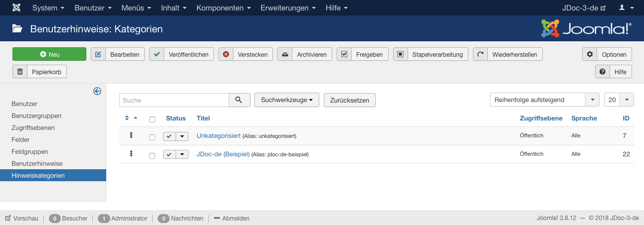This screenshot has width=644, height=225.
Task: Click drag handle icon for Unkategorisiert row
Action: click(x=131, y=135)
